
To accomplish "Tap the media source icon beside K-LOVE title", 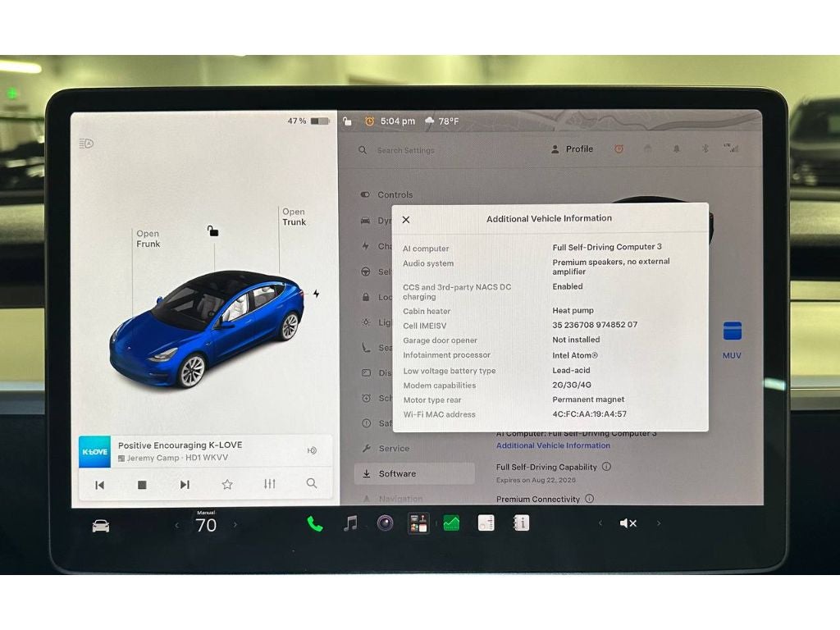I will point(312,450).
